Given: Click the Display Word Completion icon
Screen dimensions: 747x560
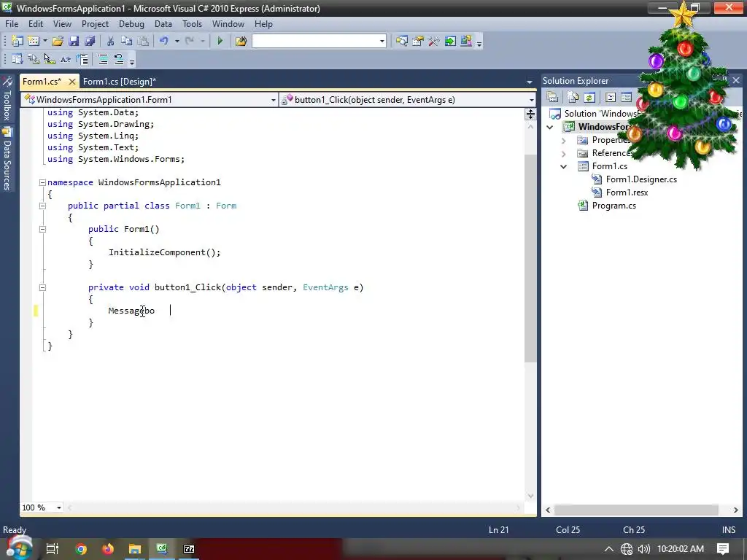Looking at the screenshot, I should tap(65, 60).
